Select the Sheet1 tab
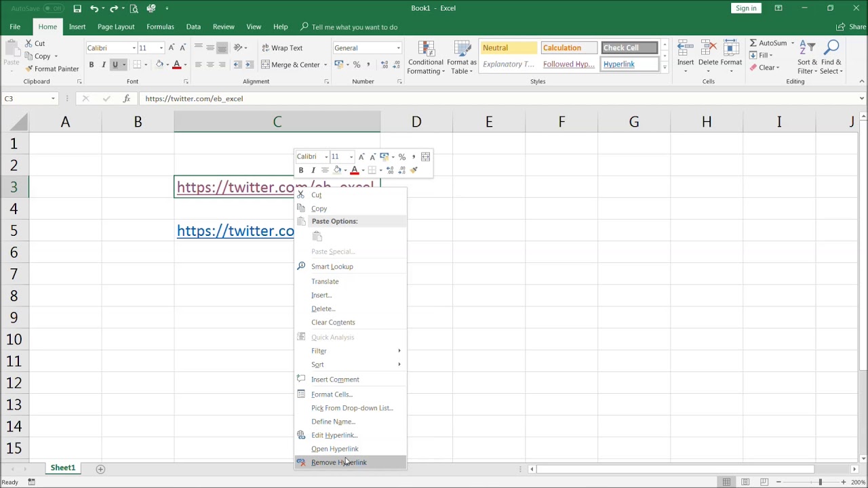The image size is (868, 488). click(x=62, y=468)
